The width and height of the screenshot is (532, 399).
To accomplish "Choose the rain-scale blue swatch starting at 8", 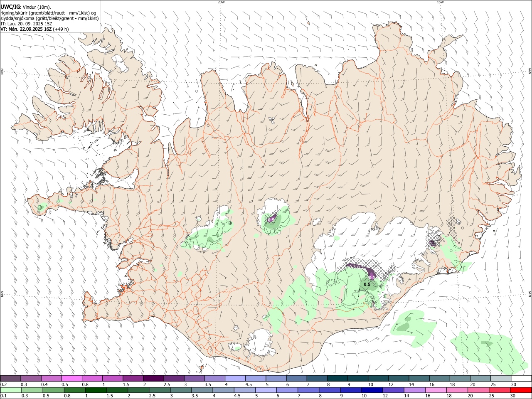I will pos(330,390).
